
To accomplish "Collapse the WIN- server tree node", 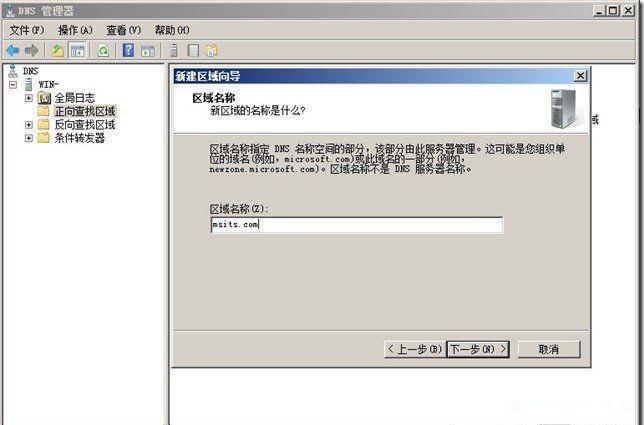I will 13,85.
